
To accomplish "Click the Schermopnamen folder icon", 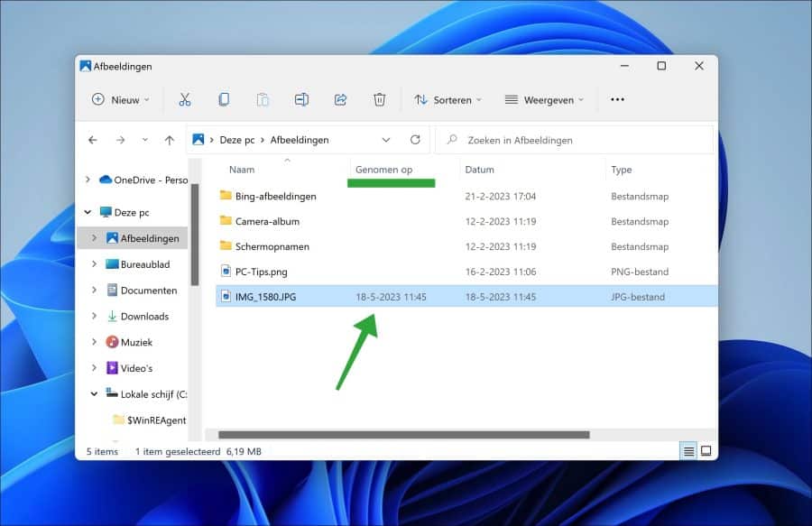I will (226, 246).
